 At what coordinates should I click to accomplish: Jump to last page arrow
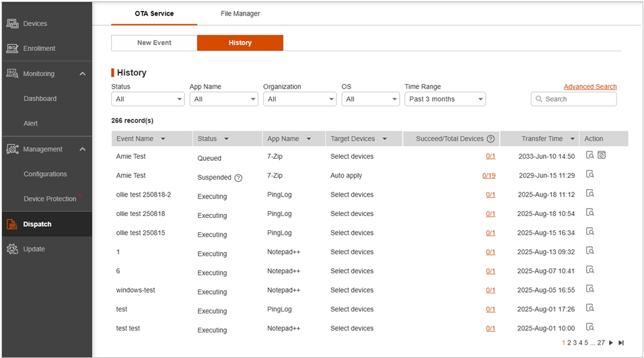pos(621,343)
